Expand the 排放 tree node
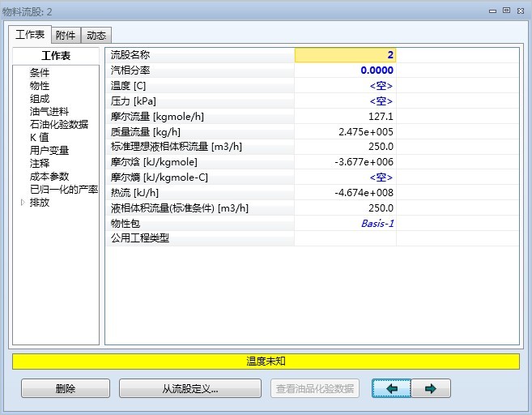Image resolution: width=532 pixels, height=415 pixels. [x=23, y=203]
